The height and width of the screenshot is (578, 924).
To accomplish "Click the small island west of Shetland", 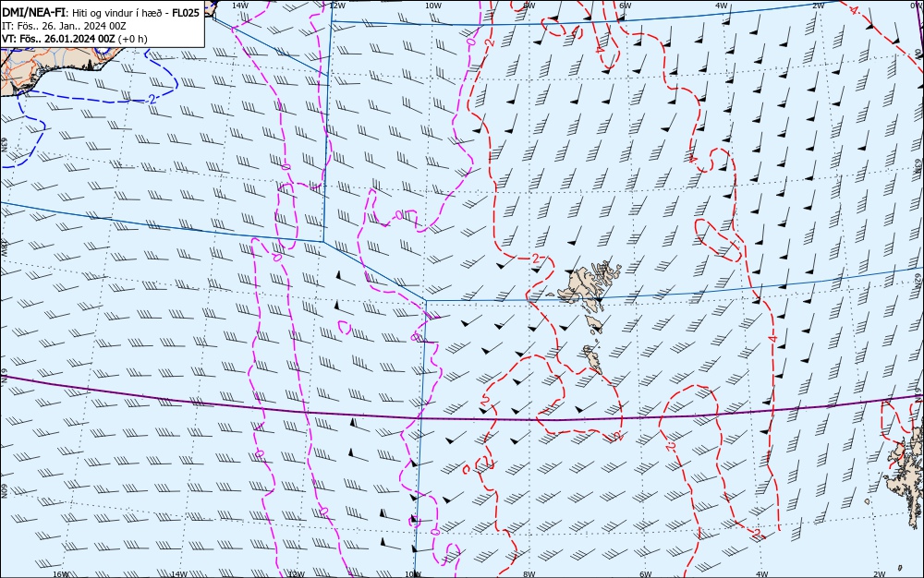I will [868, 501].
